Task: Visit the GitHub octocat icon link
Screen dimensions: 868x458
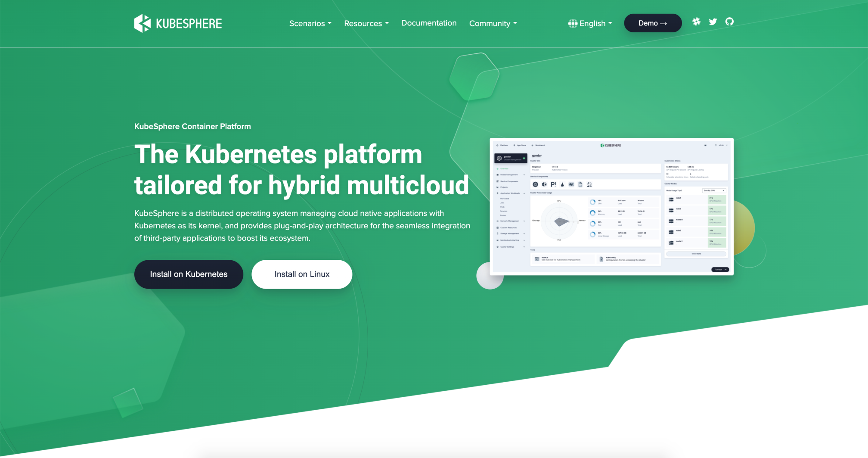Action: [x=729, y=22]
